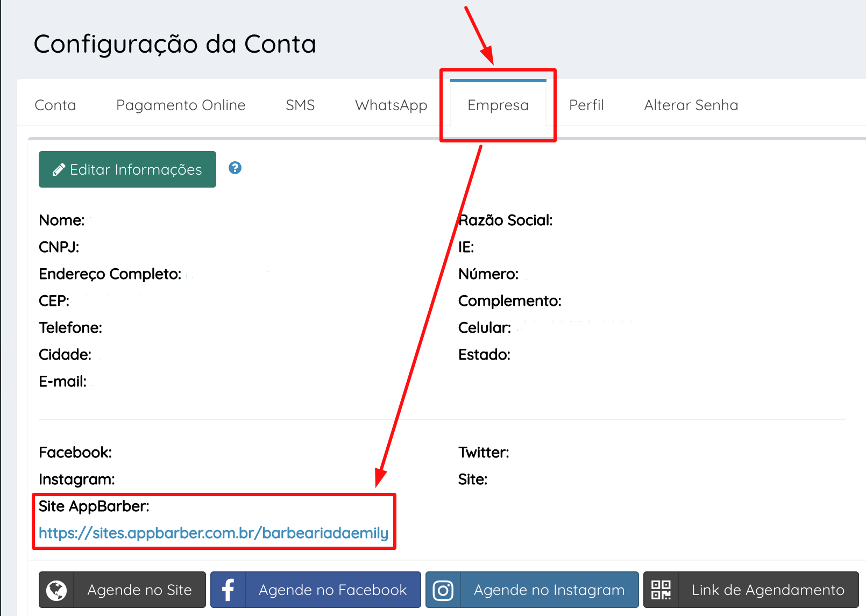Switch to the Conta tab
Image resolution: width=866 pixels, height=616 pixels.
(55, 105)
